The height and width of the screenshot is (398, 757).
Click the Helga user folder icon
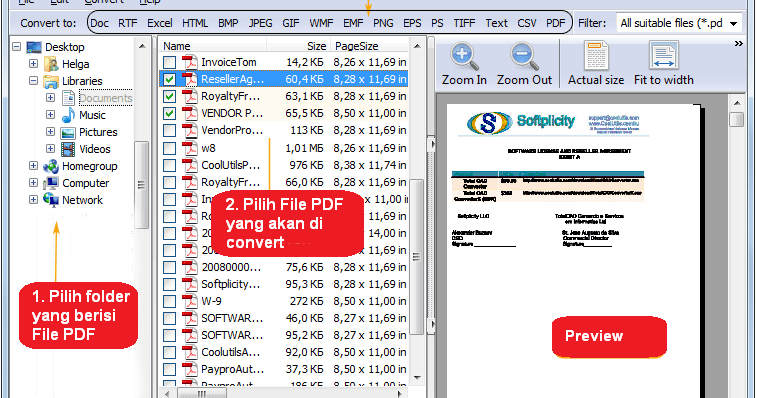point(51,64)
